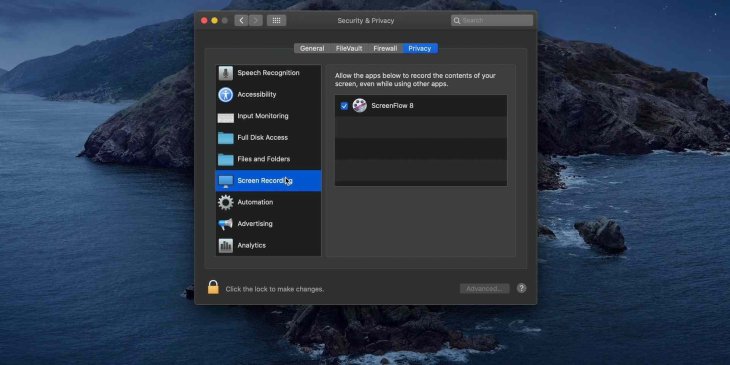This screenshot has width=730, height=365.
Task: Click the Speech Recognition microphone icon
Action: 226,73
